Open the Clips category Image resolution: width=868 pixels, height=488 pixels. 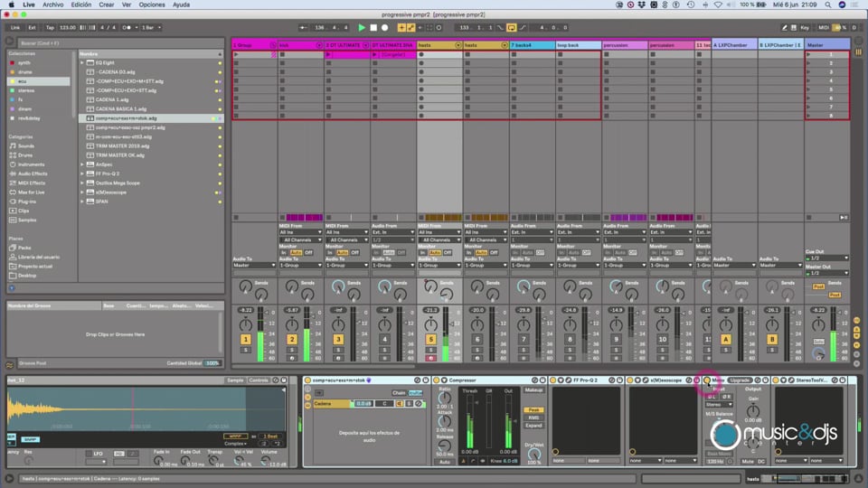(x=24, y=211)
